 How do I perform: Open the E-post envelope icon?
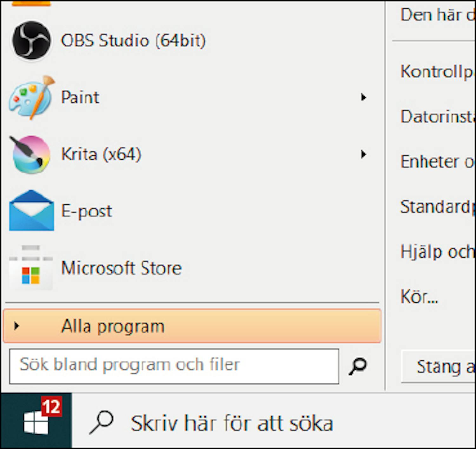tap(31, 211)
